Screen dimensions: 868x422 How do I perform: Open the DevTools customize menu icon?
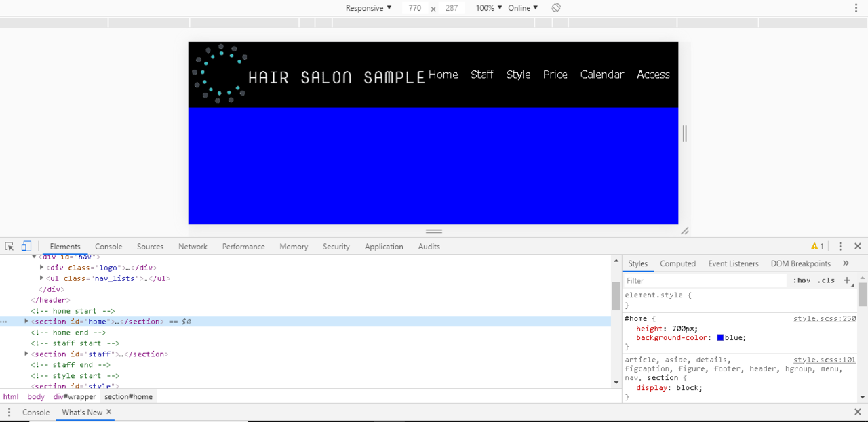[840, 247]
